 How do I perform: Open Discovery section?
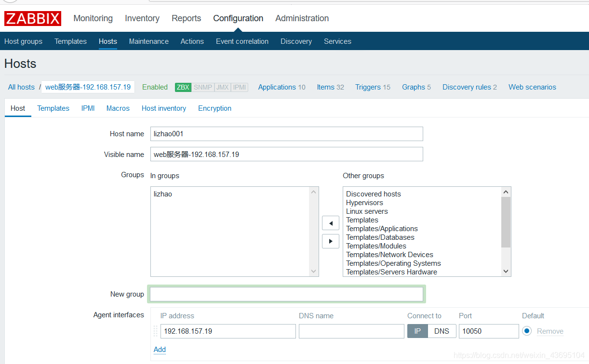pyautogui.click(x=296, y=41)
